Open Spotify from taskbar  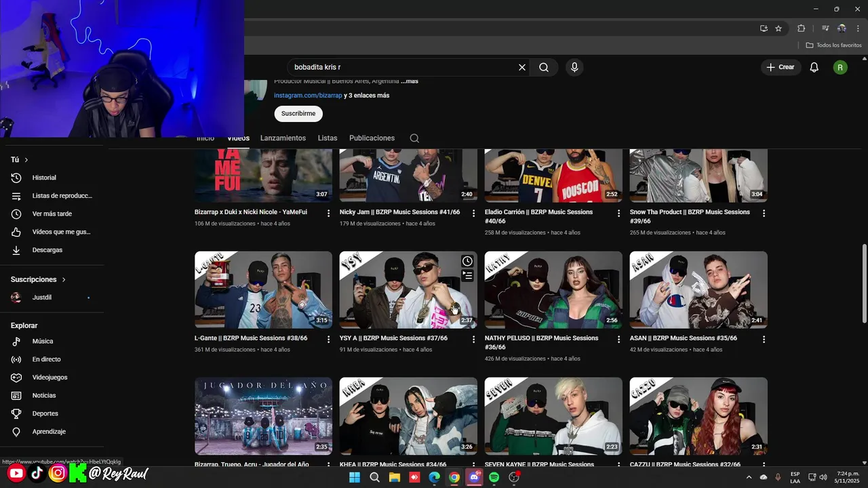pyautogui.click(x=494, y=477)
